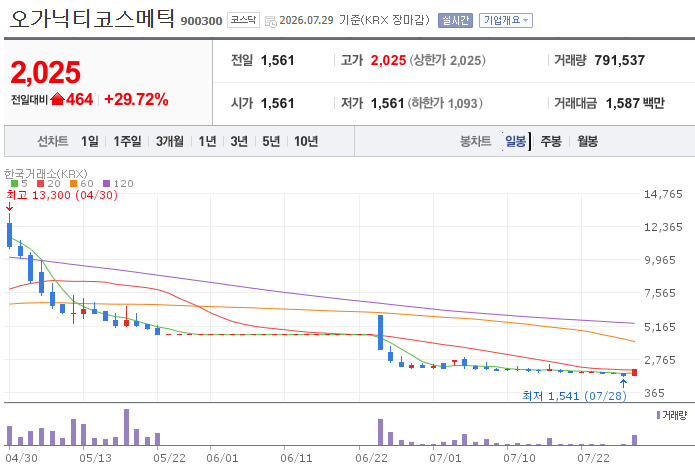Click the red 20-day moving average swatch
Image resolution: width=695 pixels, height=471 pixels.
(x=40, y=183)
